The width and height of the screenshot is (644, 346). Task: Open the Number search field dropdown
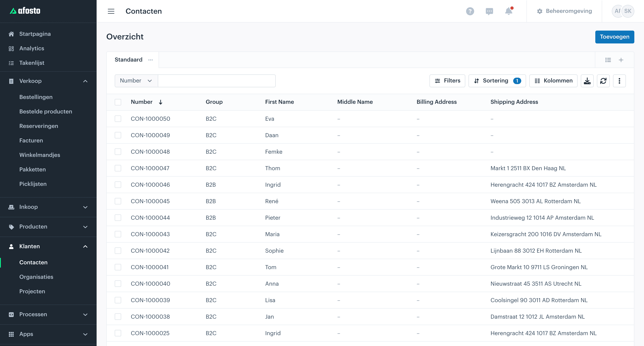coord(136,81)
